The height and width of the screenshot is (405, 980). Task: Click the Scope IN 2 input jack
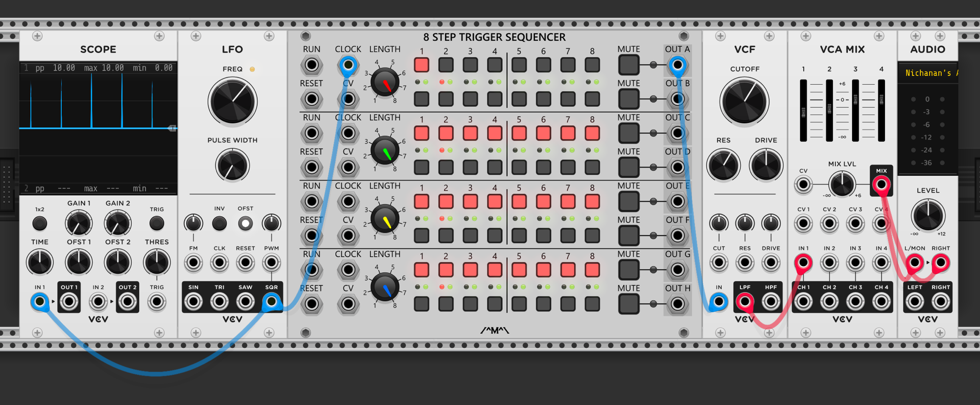(x=98, y=302)
